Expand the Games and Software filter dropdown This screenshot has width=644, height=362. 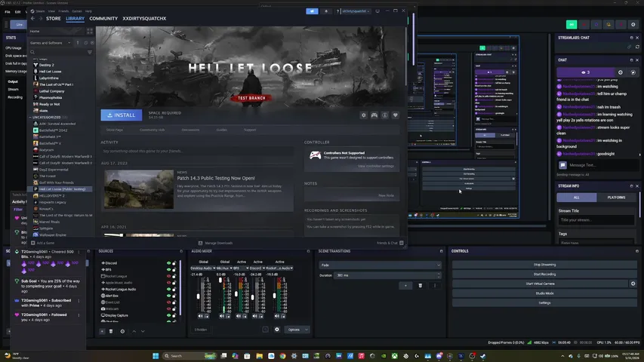pos(50,43)
